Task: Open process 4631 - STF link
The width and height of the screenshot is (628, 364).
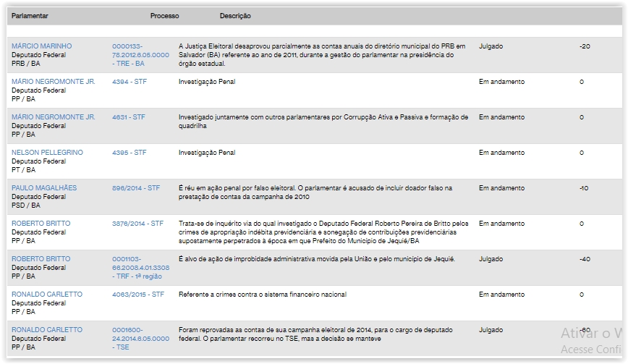Action: tap(128, 117)
